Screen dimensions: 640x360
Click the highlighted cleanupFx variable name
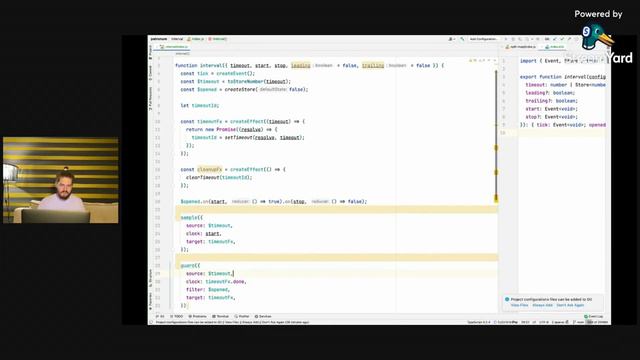pyautogui.click(x=210, y=169)
